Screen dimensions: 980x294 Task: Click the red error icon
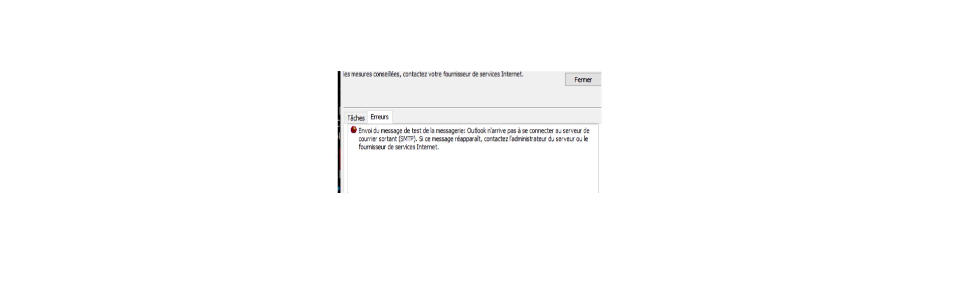pos(353,130)
